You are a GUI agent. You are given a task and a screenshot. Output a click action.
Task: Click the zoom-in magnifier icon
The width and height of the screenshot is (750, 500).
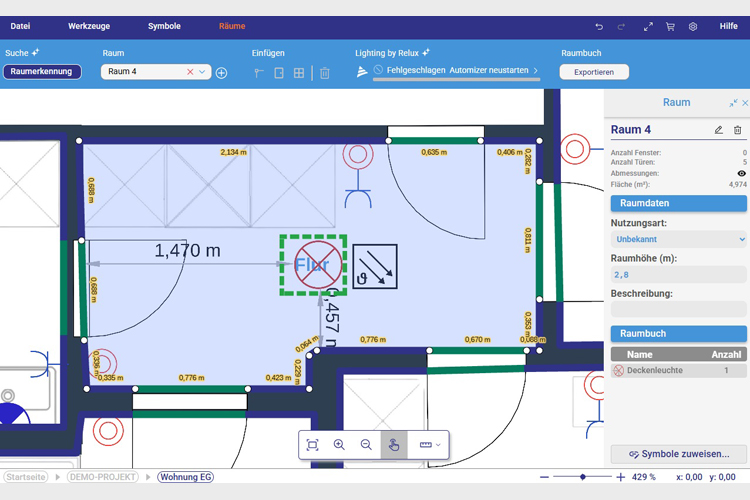click(x=339, y=445)
